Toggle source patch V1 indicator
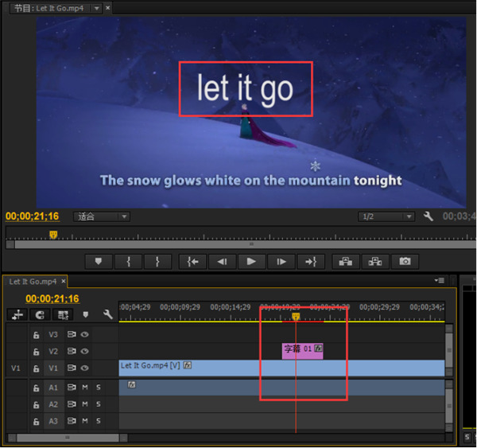Viewport: 477px width, 448px height. coord(16,368)
